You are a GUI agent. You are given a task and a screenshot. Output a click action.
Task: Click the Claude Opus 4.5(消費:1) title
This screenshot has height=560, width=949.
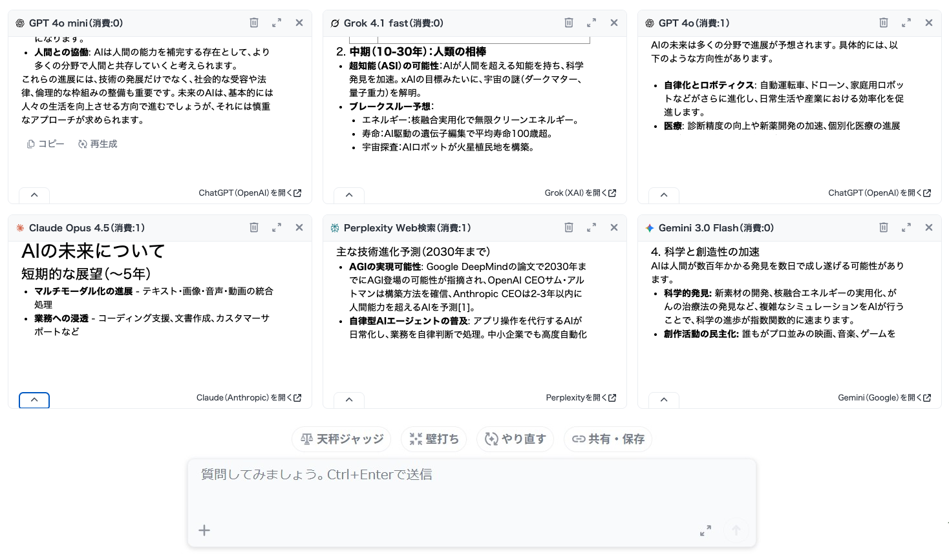tap(87, 228)
